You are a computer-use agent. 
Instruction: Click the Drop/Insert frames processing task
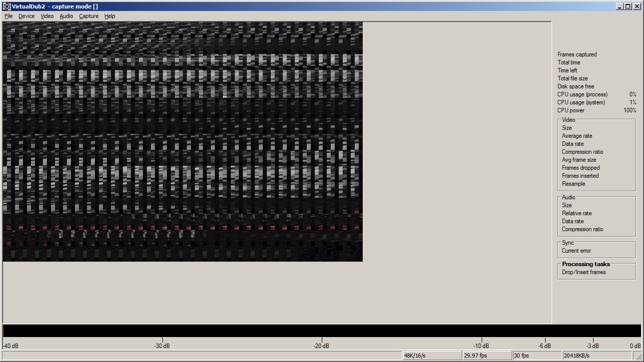(x=584, y=272)
